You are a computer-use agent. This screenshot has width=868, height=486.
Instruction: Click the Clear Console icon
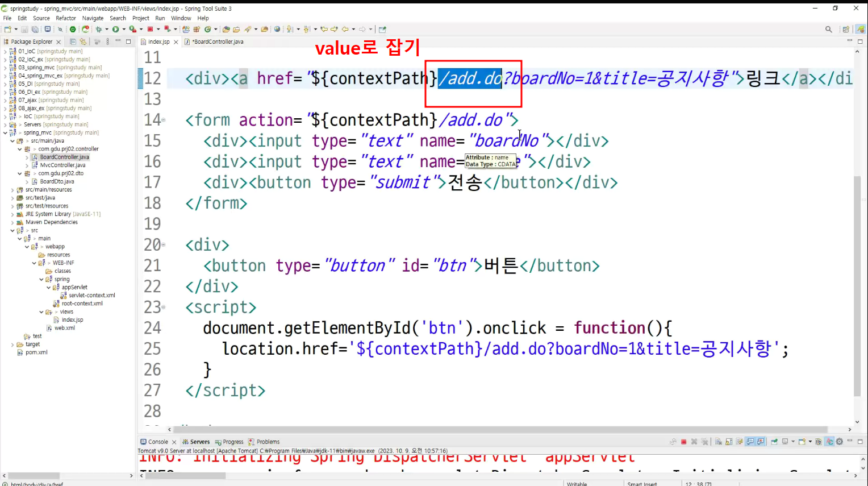point(718,442)
